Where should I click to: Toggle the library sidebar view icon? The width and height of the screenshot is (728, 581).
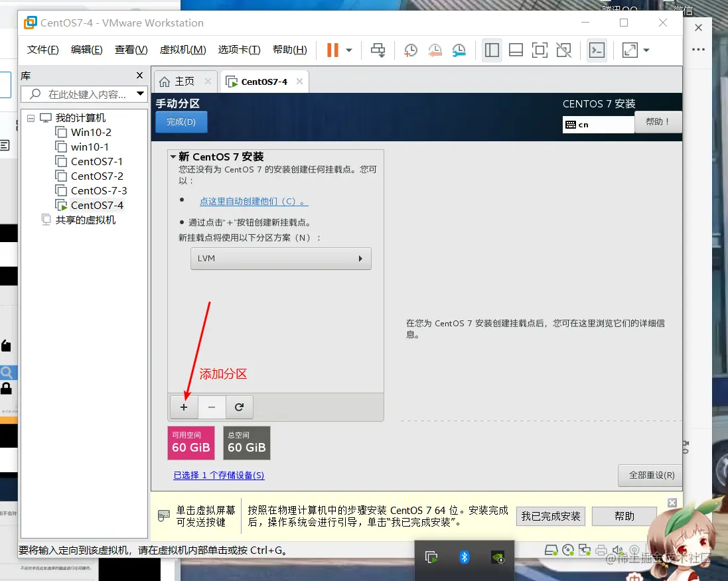(x=492, y=50)
